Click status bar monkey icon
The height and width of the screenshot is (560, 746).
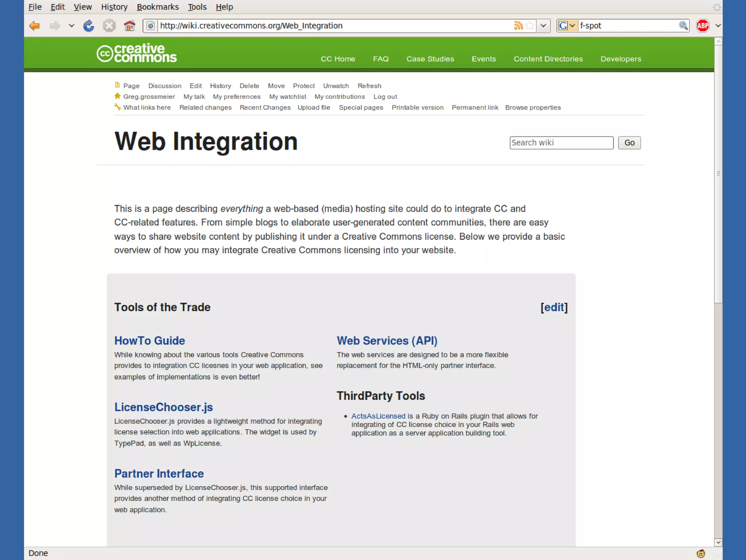[x=700, y=553]
